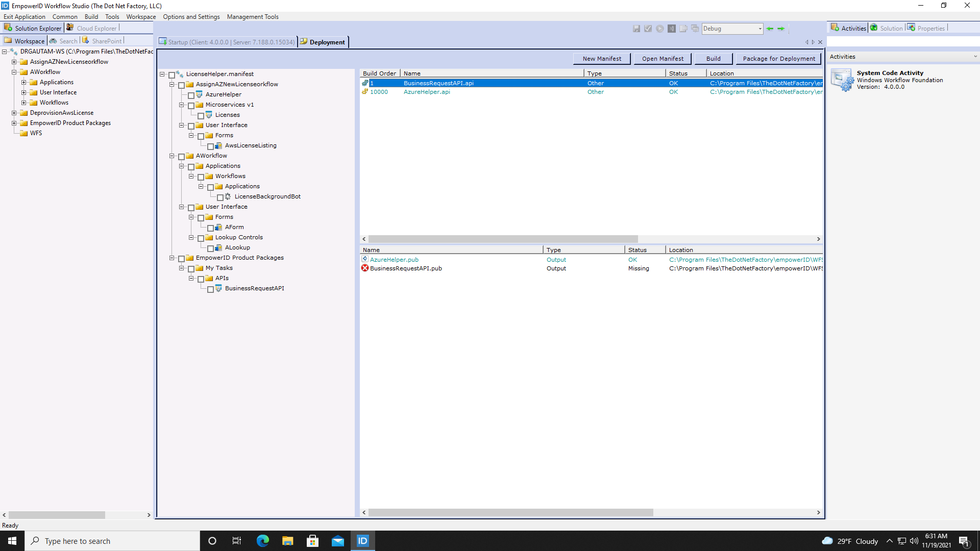This screenshot has height=551, width=980.
Task: Select the AzureHelper item in the manifest tree
Action: tap(223, 94)
